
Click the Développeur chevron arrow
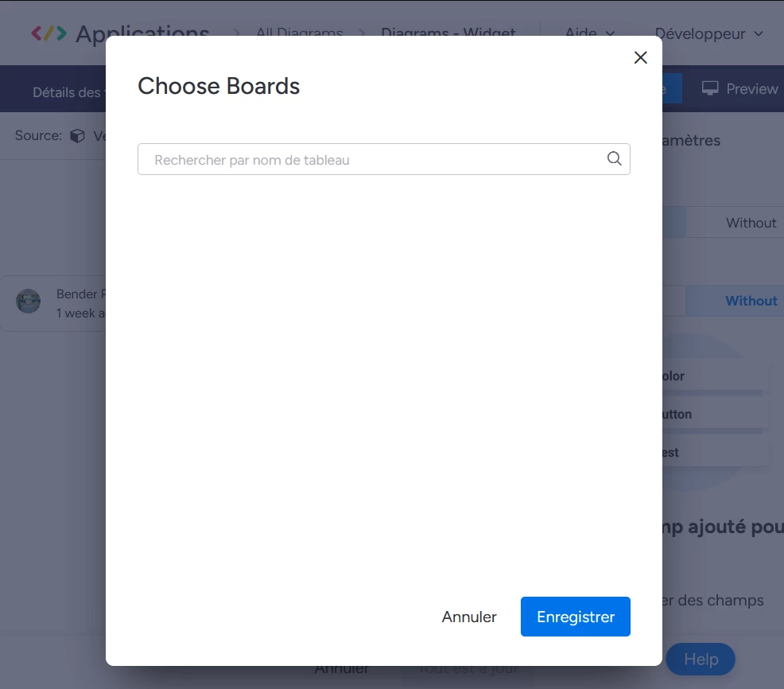tap(759, 33)
